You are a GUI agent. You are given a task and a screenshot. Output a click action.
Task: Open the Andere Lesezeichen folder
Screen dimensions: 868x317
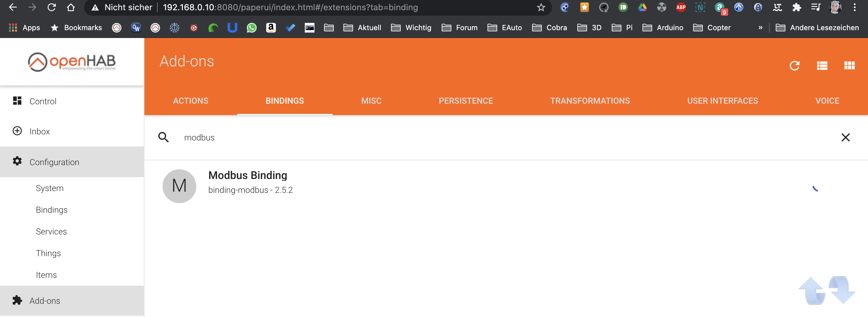817,28
